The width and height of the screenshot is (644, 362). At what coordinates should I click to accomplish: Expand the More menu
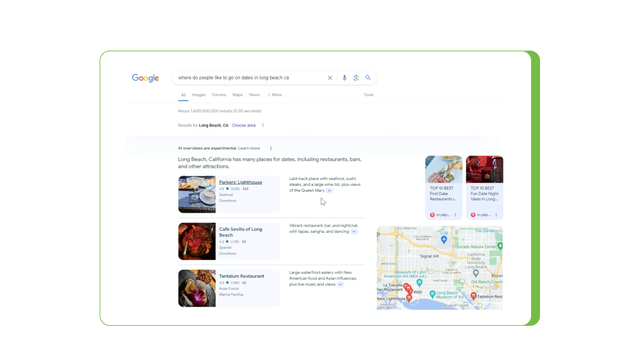275,95
